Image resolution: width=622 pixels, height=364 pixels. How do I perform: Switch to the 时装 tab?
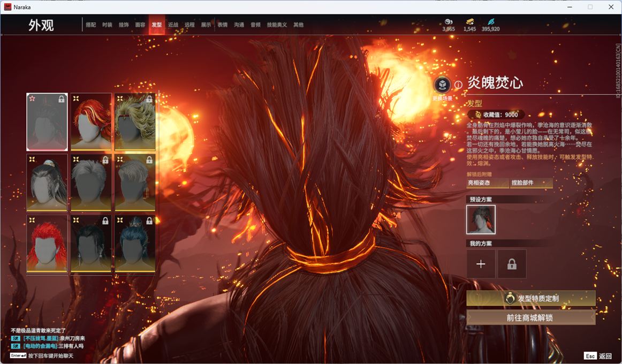107,25
